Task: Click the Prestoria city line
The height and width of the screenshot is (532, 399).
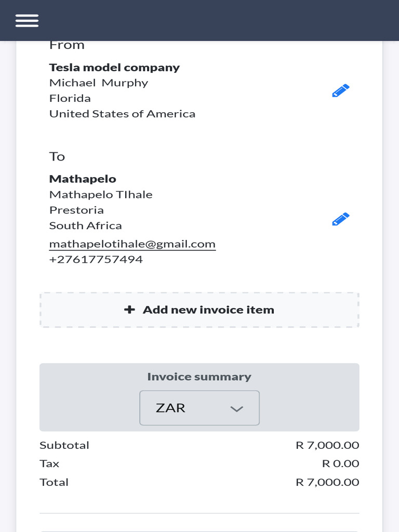Action: [76, 210]
